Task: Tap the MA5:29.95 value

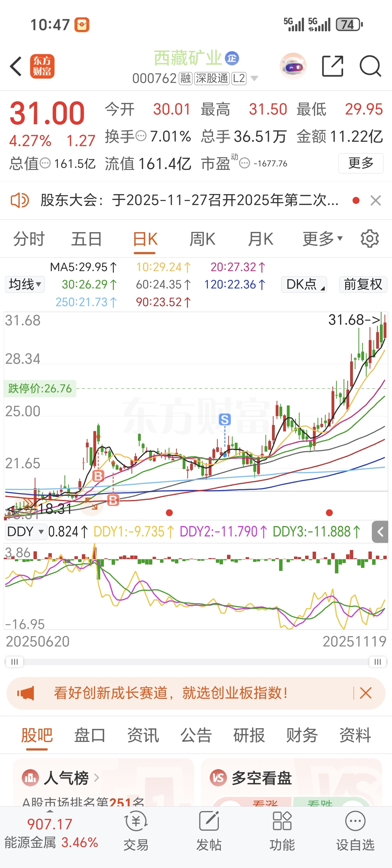Action: (84, 267)
